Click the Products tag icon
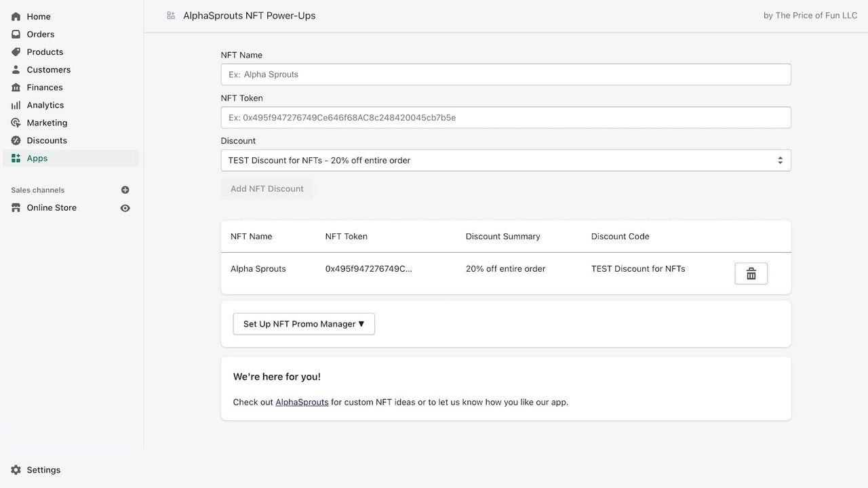The height and width of the screenshot is (488, 868). pos(16,52)
